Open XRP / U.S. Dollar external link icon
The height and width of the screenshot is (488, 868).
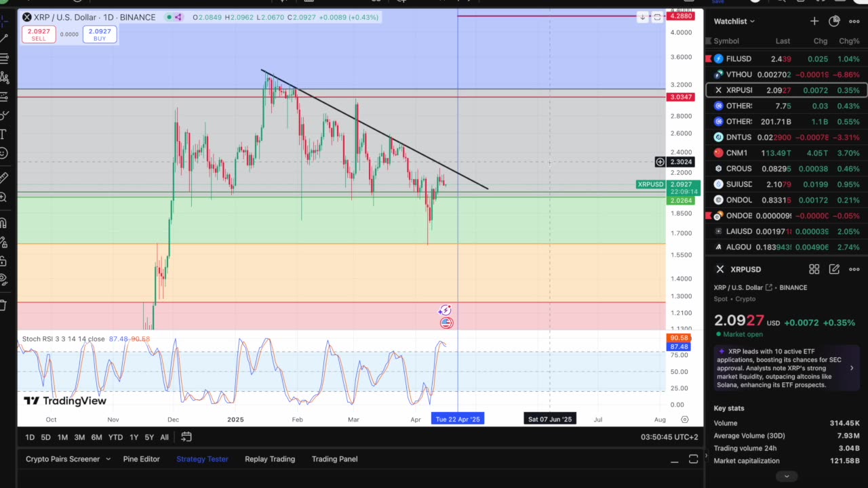770,287
